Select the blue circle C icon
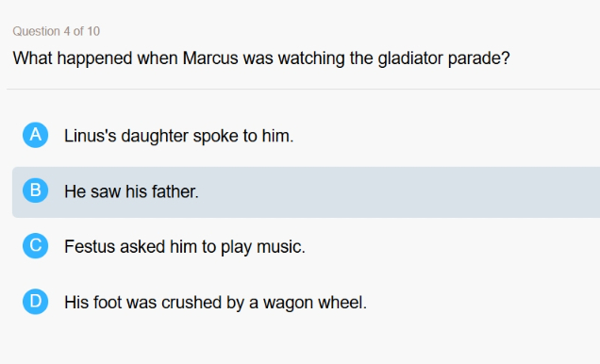Screen dimensions: 600x364 point(35,246)
